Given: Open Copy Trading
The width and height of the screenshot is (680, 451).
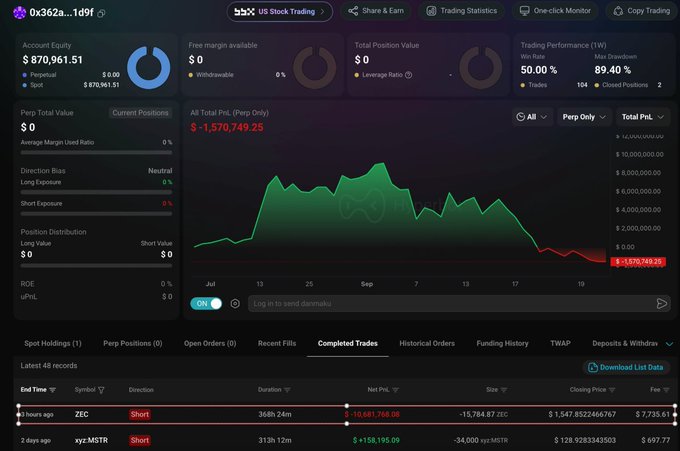Looking at the screenshot, I should coord(642,11).
